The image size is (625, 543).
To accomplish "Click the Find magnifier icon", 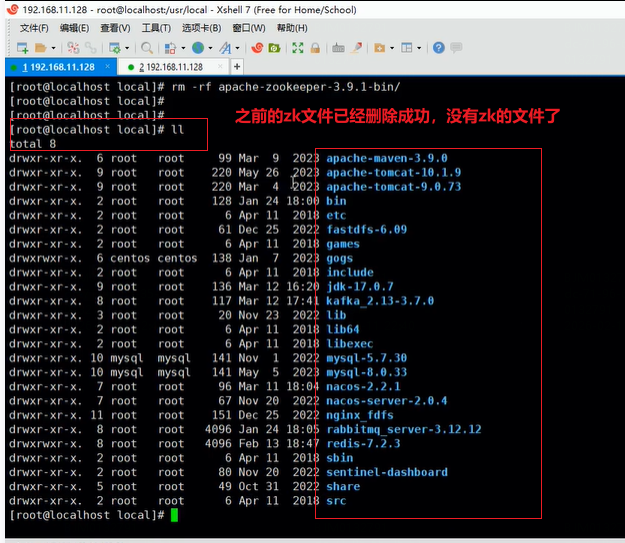I will click(x=147, y=48).
